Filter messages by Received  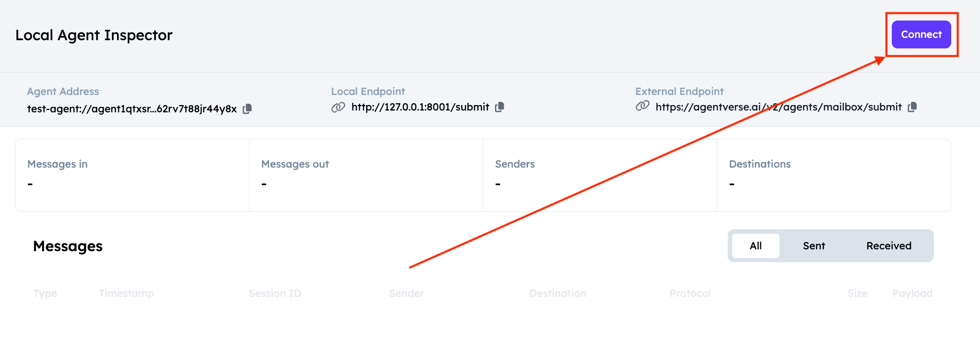[889, 246]
